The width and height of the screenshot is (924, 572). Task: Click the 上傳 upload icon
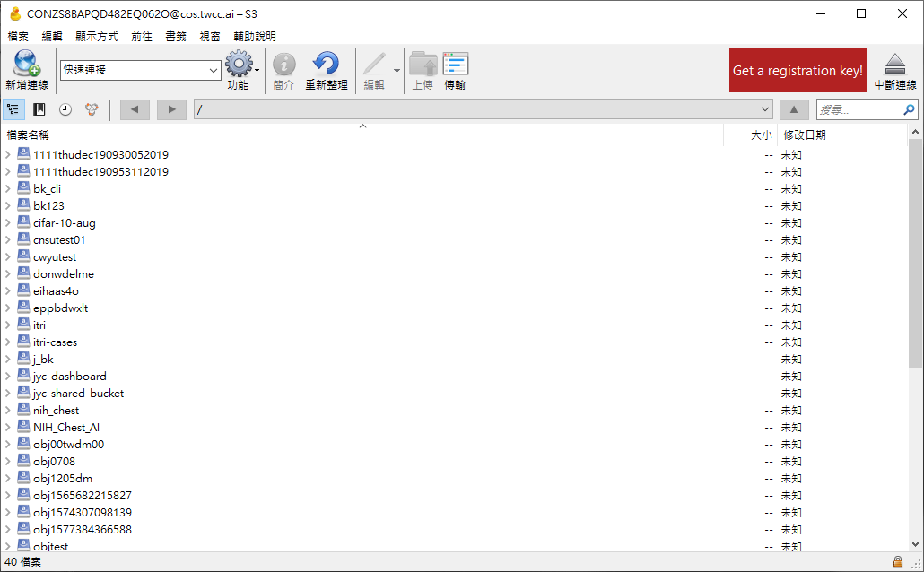click(x=423, y=64)
